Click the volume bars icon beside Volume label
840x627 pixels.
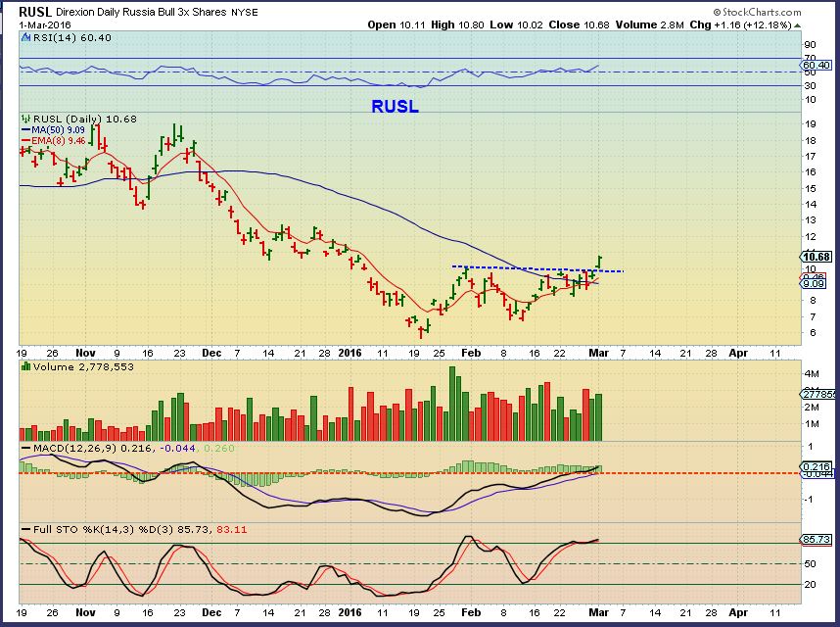click(x=25, y=366)
